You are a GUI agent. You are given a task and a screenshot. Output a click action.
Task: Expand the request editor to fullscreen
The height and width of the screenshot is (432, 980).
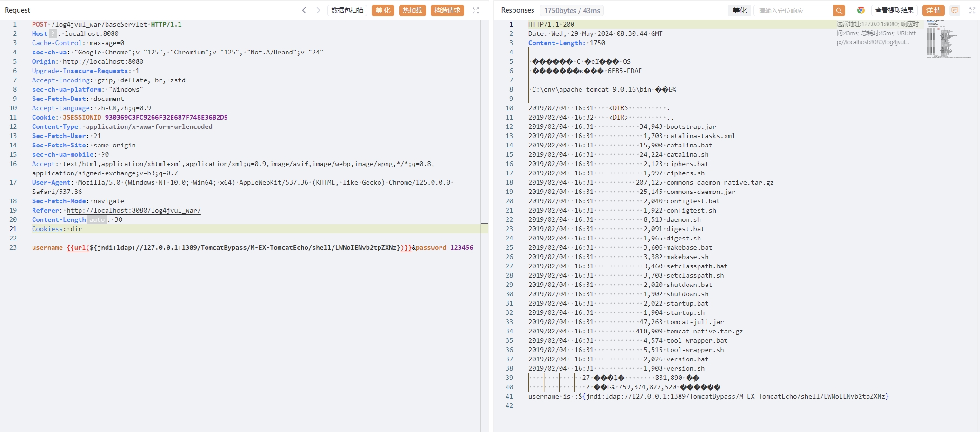[475, 10]
